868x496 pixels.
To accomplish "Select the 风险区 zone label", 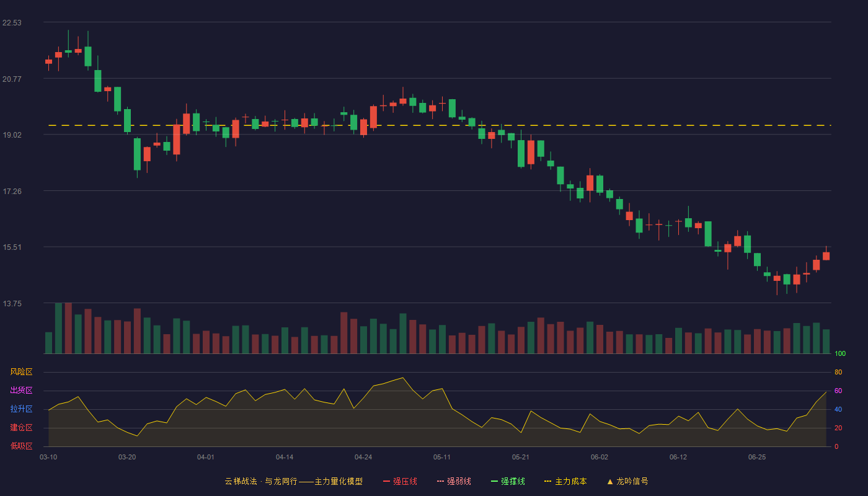I will pyautogui.click(x=21, y=372).
